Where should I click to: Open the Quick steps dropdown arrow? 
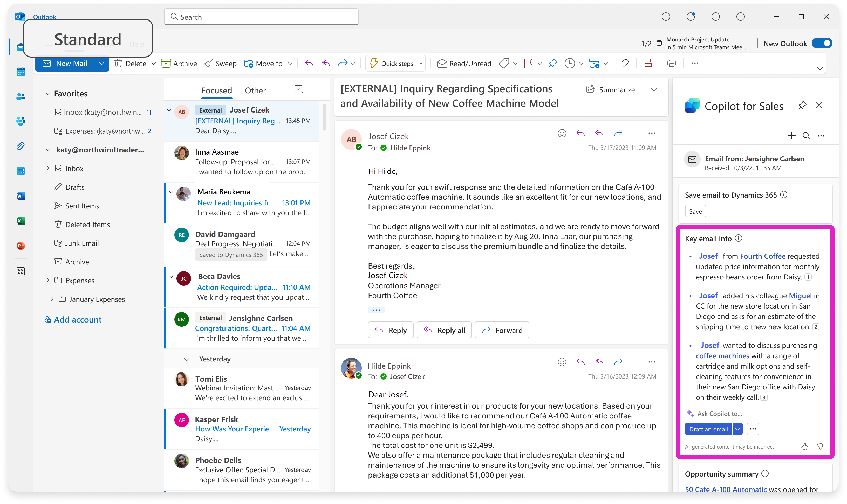click(421, 63)
